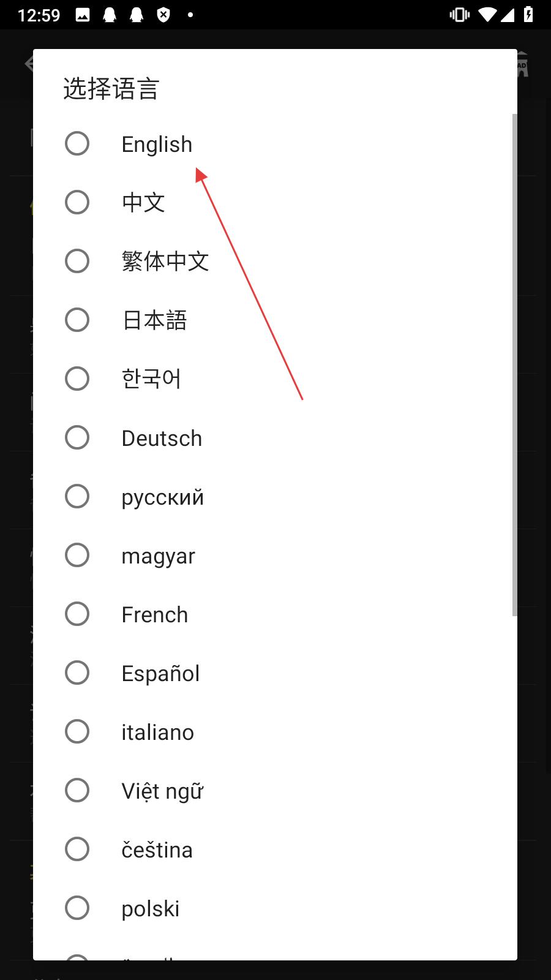Select French from the language list
The width and height of the screenshot is (551, 980).
pos(154,614)
